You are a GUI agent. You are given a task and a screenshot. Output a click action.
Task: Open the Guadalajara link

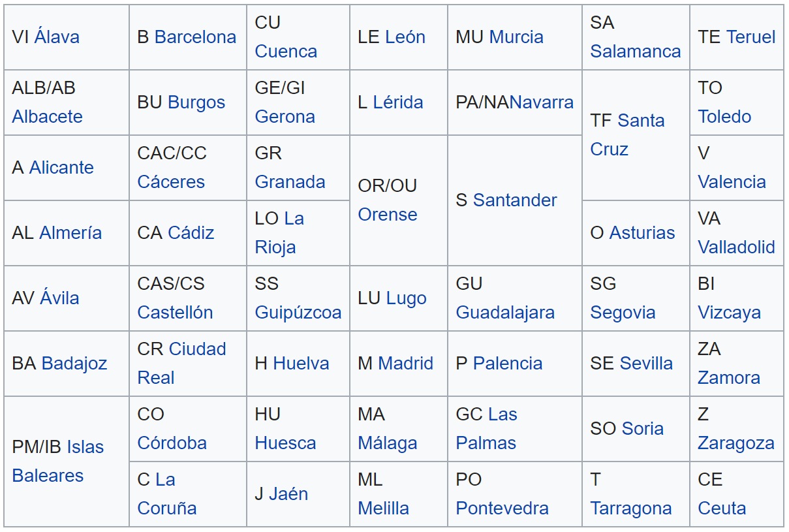[x=505, y=313]
